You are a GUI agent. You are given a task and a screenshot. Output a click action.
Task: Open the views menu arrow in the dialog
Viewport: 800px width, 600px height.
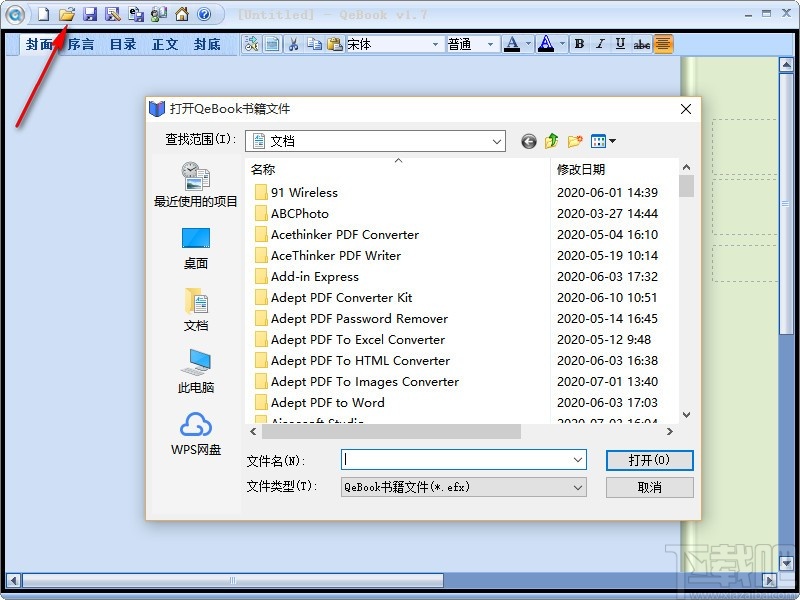coord(614,141)
